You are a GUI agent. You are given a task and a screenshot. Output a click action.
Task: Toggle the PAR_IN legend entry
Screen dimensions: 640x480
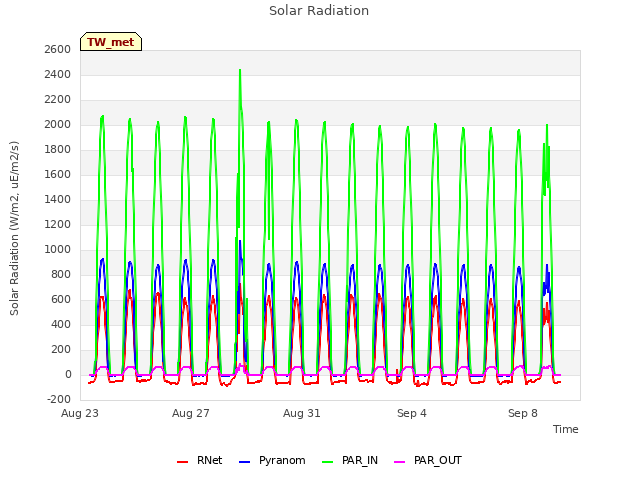(350, 460)
